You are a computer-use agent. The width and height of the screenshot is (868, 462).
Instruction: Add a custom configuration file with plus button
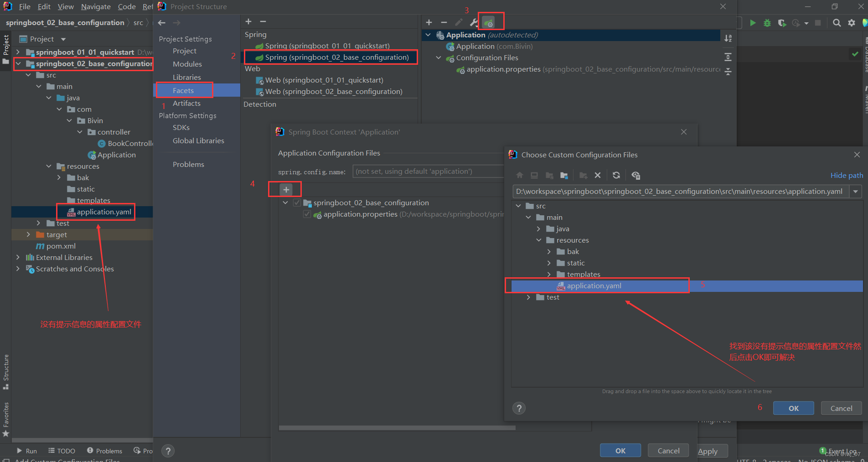tap(286, 189)
